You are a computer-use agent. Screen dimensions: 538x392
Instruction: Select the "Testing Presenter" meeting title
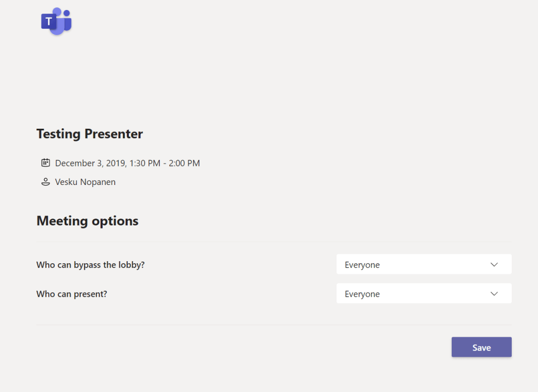click(89, 134)
